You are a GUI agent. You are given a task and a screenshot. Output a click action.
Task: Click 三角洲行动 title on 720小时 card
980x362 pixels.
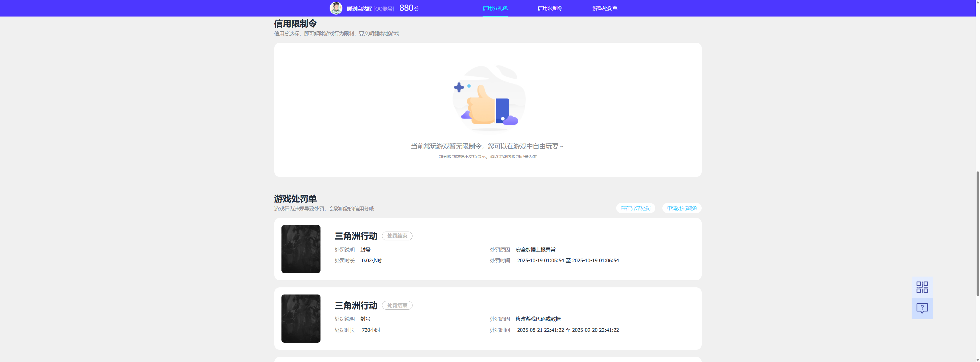(x=356, y=306)
